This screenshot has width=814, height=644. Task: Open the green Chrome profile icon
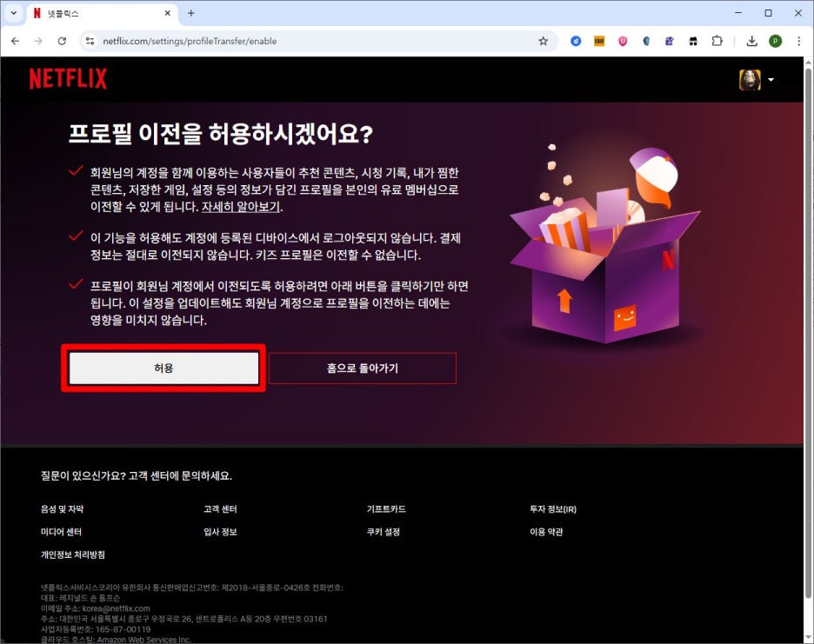[x=775, y=41]
